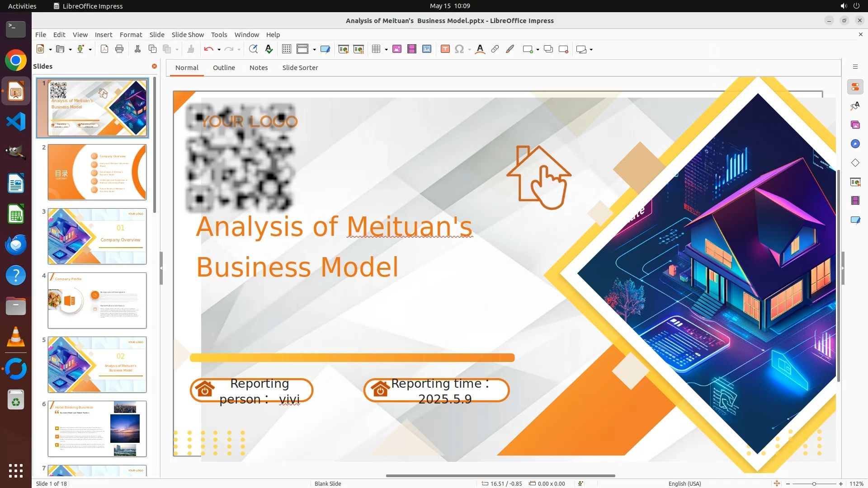Click the zoom slider in status bar
Screen dimensions: 868x488
[814, 483]
